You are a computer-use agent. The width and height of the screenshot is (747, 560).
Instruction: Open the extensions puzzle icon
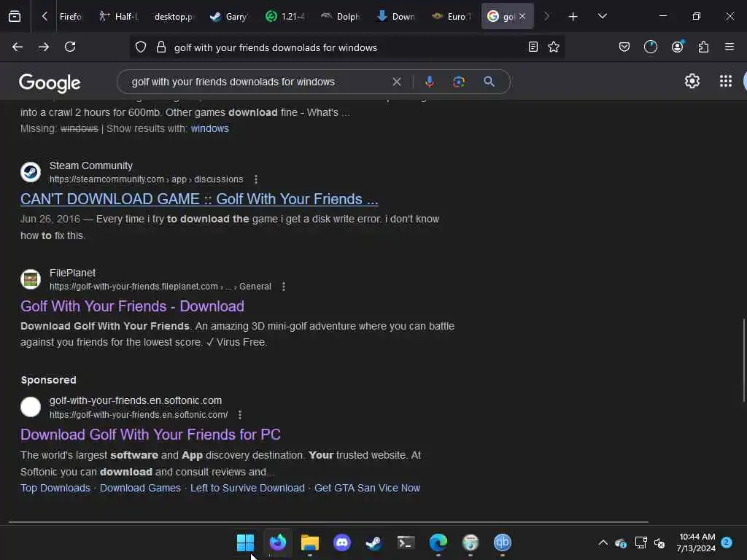click(703, 47)
